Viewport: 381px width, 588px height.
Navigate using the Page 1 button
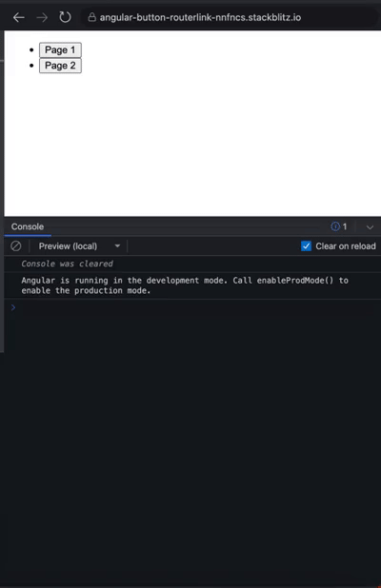click(60, 49)
